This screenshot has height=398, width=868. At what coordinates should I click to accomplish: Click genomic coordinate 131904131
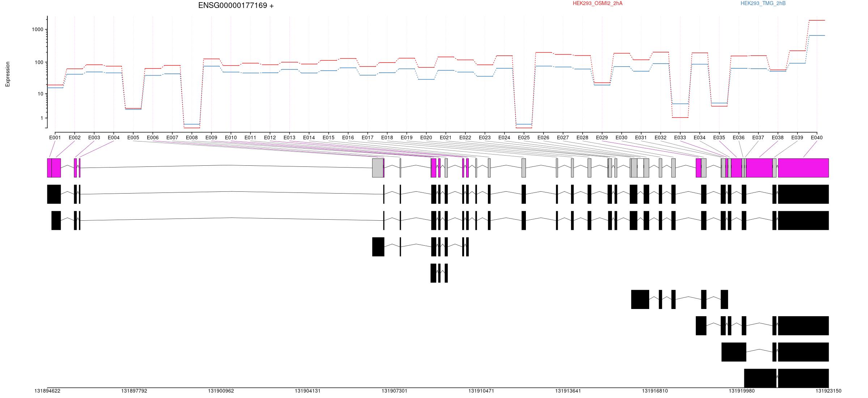pyautogui.click(x=308, y=391)
